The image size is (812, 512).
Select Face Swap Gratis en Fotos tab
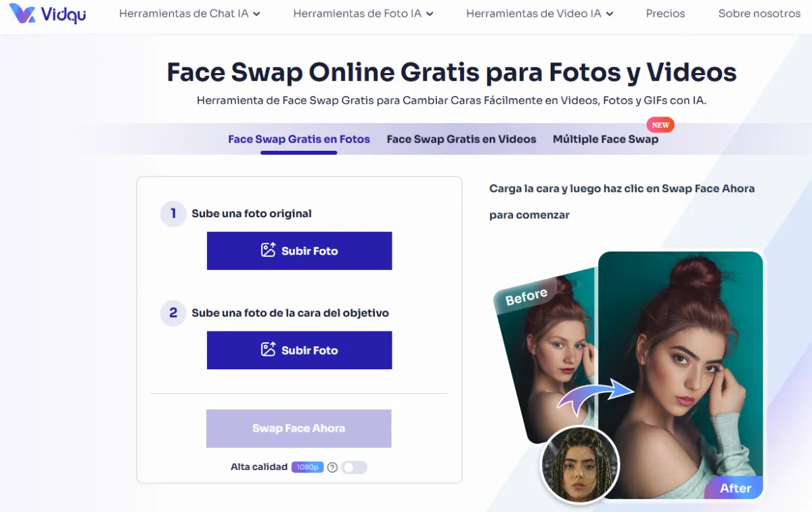(x=299, y=139)
